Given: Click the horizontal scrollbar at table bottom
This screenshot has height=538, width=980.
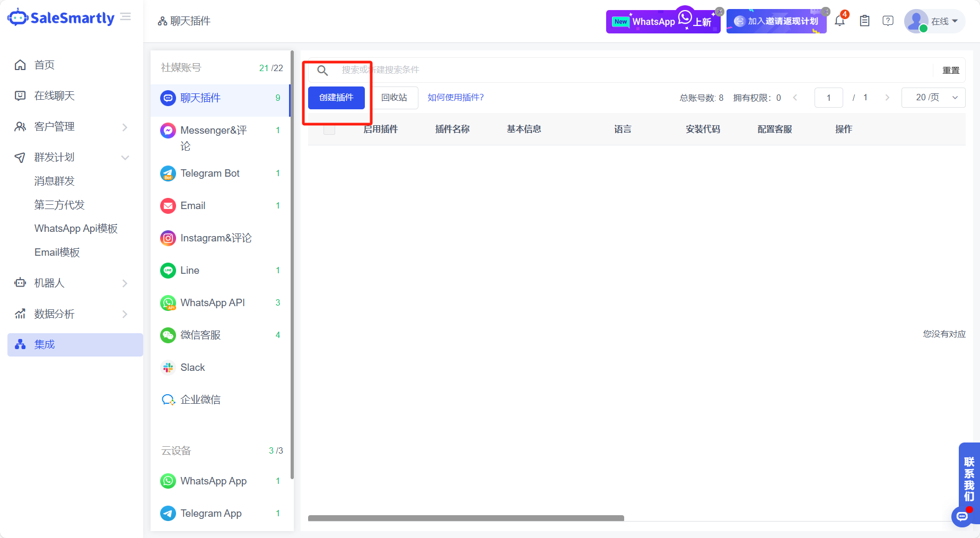Looking at the screenshot, I should tap(466, 518).
